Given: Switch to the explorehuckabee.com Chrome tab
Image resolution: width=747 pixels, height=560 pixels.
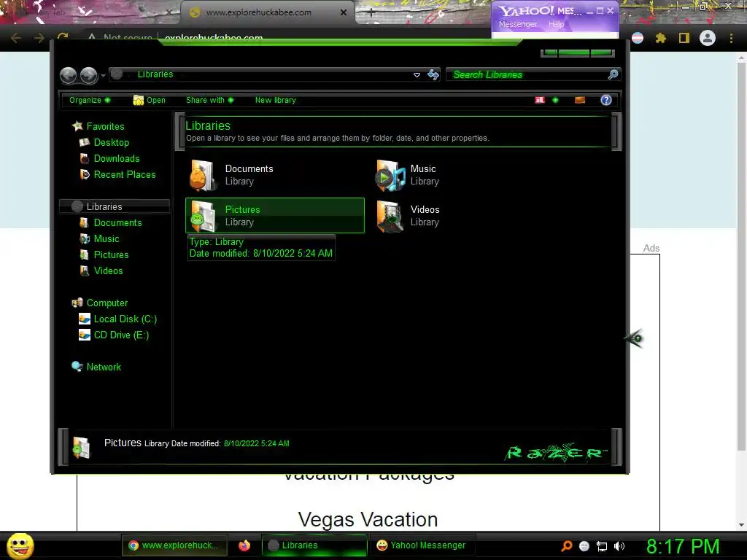Looking at the screenshot, I should coord(259,13).
